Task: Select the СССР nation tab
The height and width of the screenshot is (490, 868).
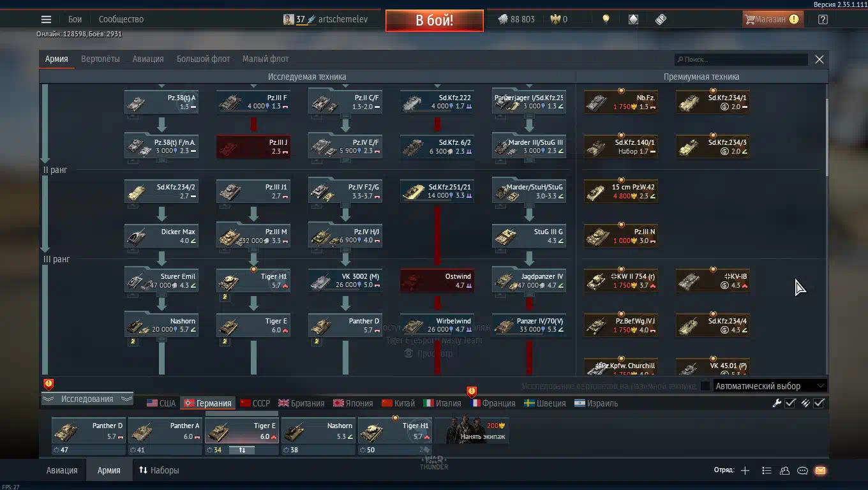Action: [x=255, y=403]
